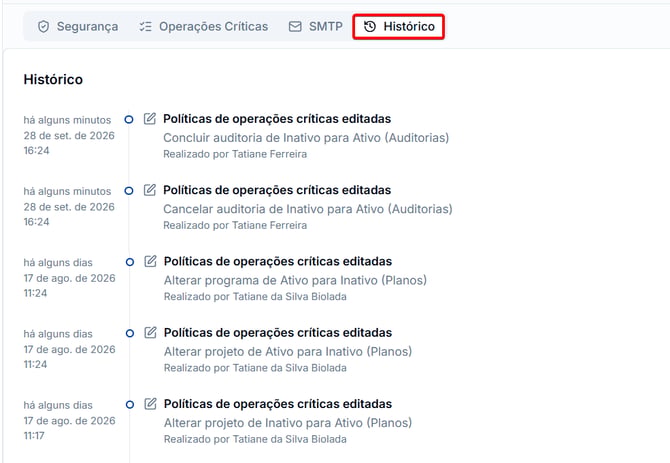Open the SMTP tab

[x=316, y=26]
